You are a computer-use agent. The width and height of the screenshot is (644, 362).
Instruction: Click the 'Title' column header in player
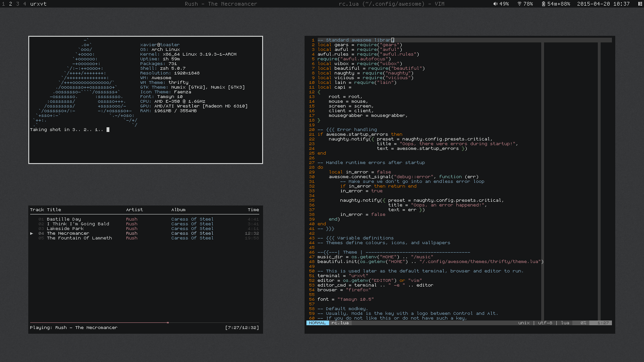coord(54,210)
